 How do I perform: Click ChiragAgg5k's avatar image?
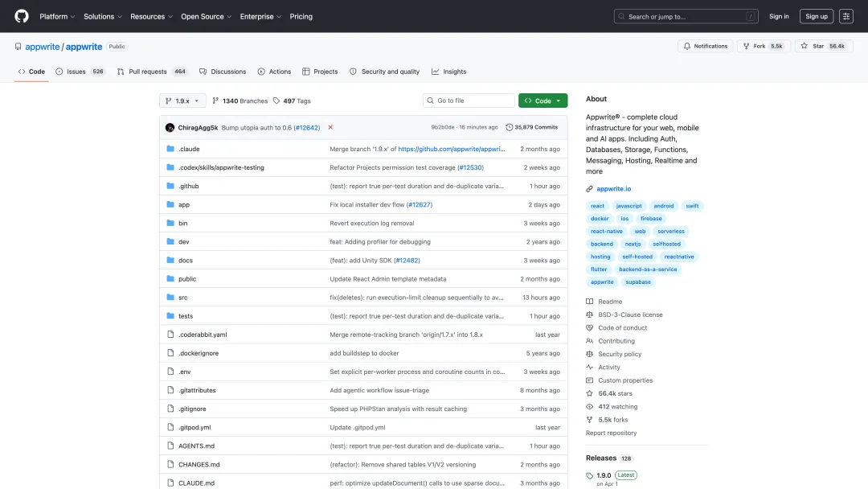tap(170, 127)
